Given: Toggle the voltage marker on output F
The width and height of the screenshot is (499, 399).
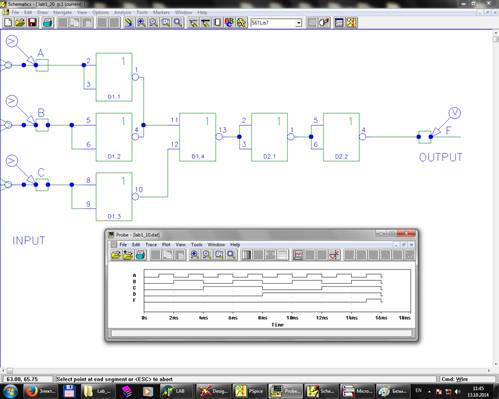Looking at the screenshot, I should 454,113.
